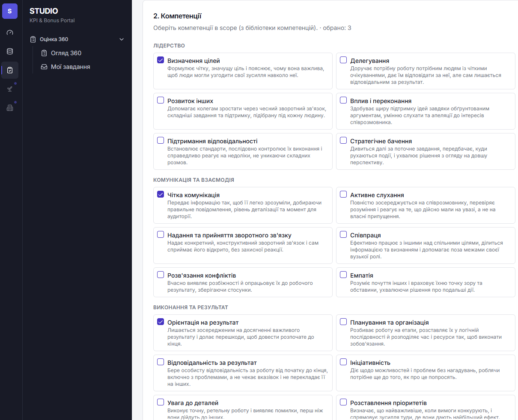The height and width of the screenshot is (420, 518).
Task: Check the Планування та організація checkbox
Action: 343,322
